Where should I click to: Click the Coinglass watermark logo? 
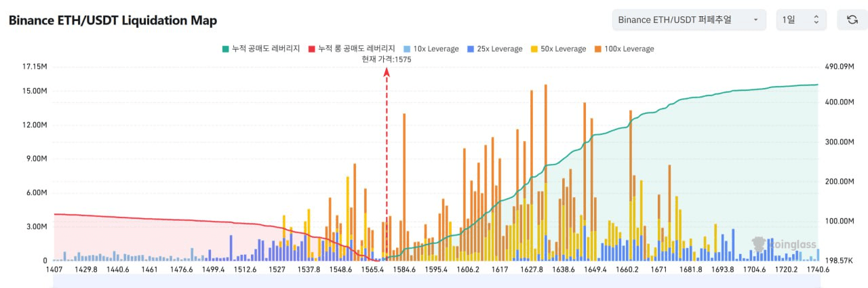click(785, 245)
